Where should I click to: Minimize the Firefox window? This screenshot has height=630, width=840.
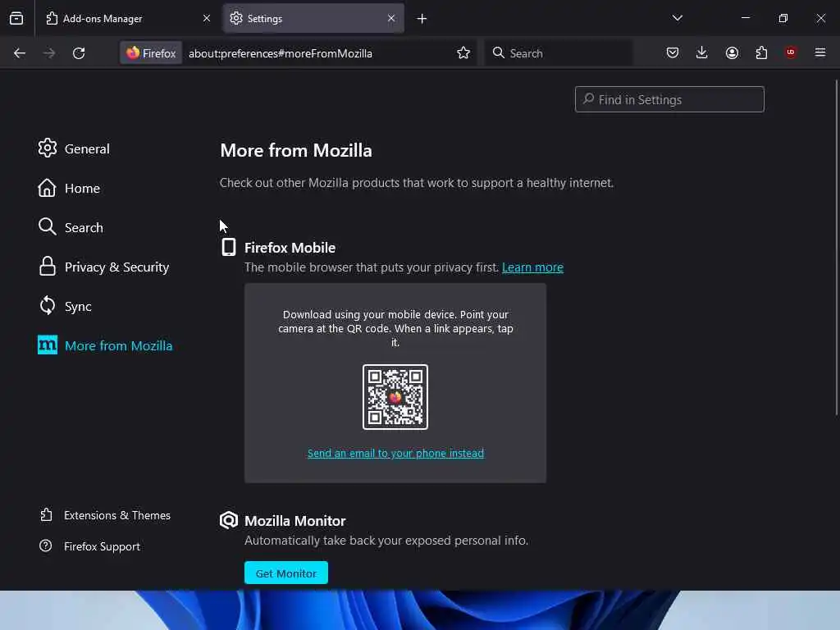coord(745,18)
